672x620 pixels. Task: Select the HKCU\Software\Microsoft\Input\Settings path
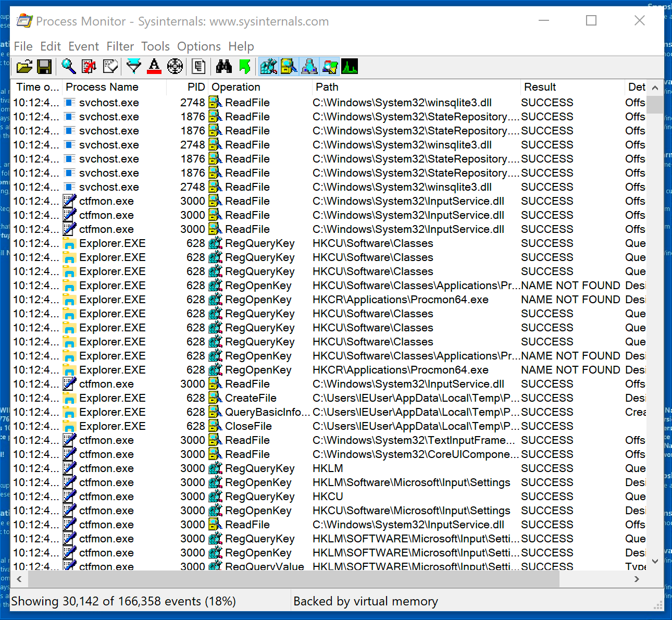412,511
